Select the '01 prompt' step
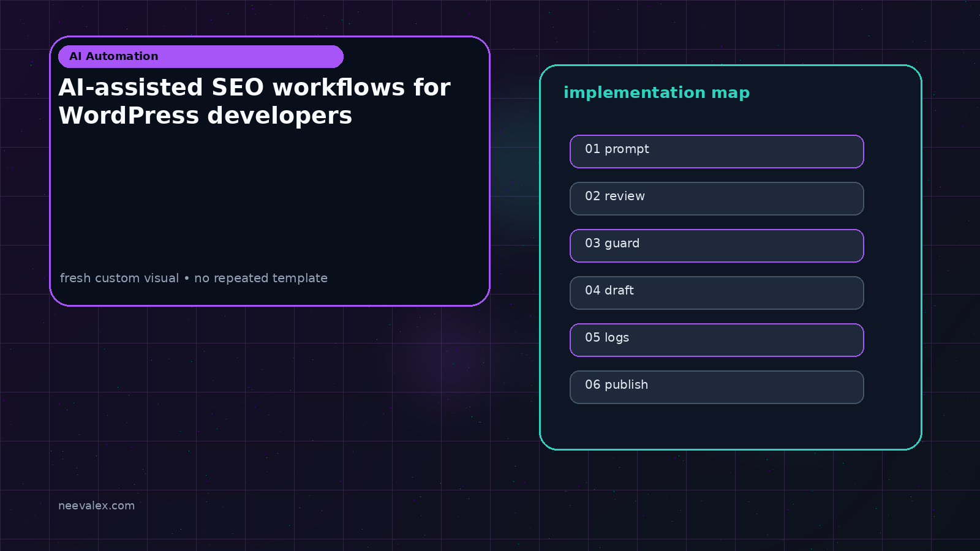 coord(717,151)
